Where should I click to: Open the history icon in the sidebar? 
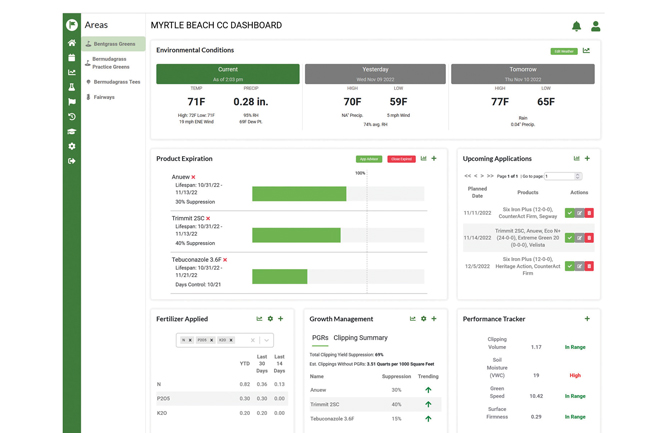tap(72, 117)
